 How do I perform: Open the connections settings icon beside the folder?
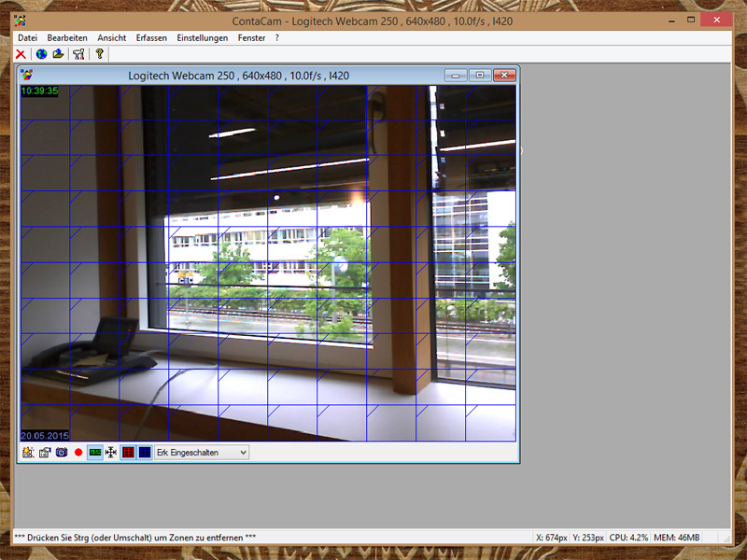point(78,54)
